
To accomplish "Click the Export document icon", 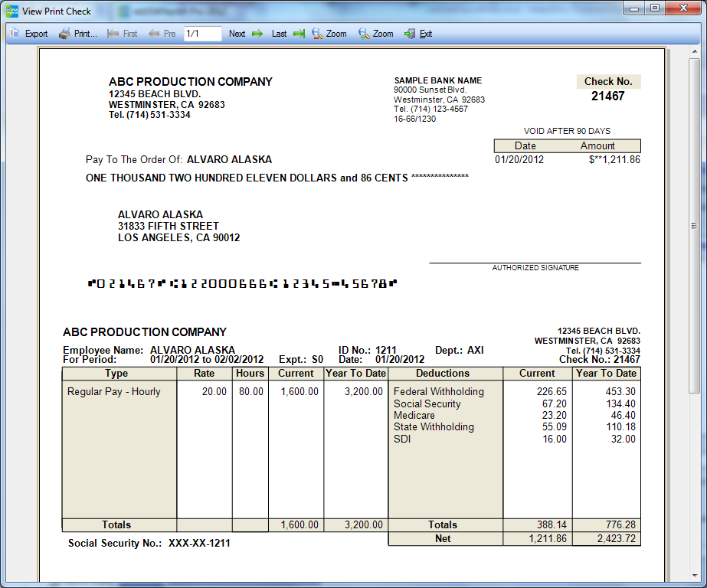I will 15,34.
